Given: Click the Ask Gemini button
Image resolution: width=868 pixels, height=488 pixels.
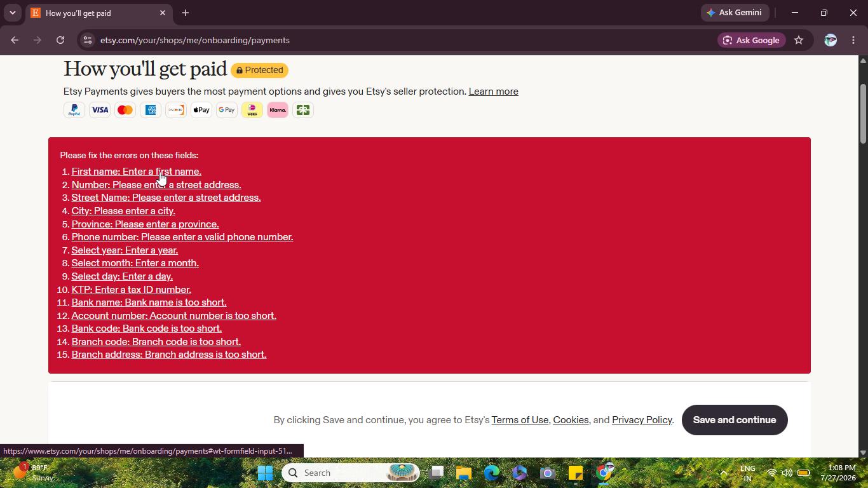Looking at the screenshot, I should click(735, 13).
